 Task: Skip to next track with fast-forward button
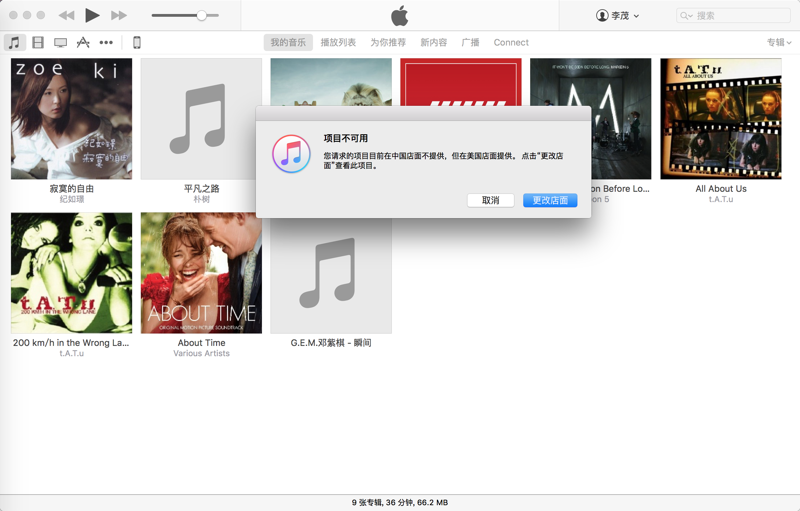click(x=119, y=15)
